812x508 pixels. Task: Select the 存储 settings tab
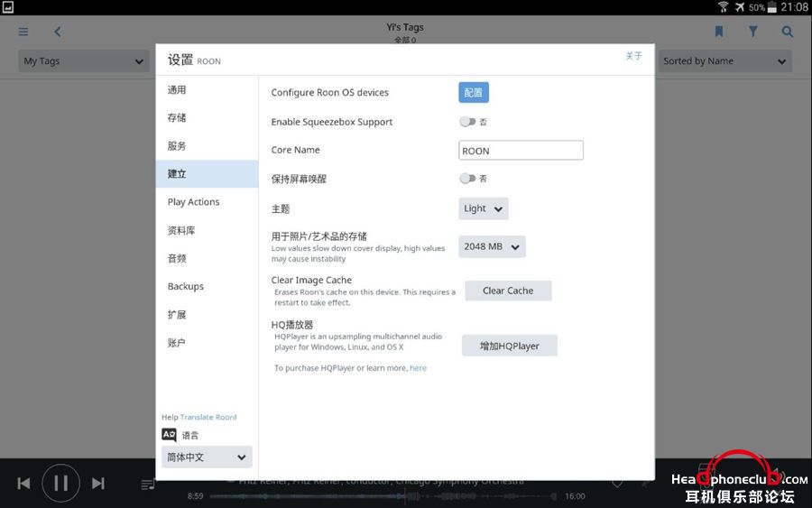[208, 118]
